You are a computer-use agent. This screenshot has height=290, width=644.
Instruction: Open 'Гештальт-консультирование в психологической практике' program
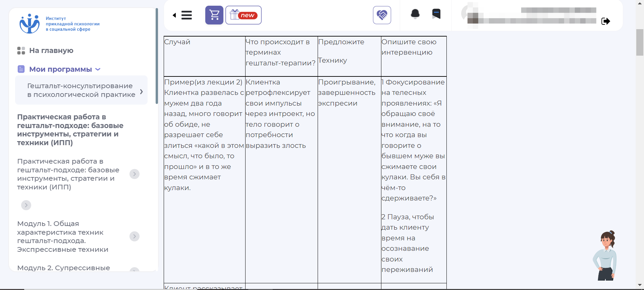(x=81, y=90)
